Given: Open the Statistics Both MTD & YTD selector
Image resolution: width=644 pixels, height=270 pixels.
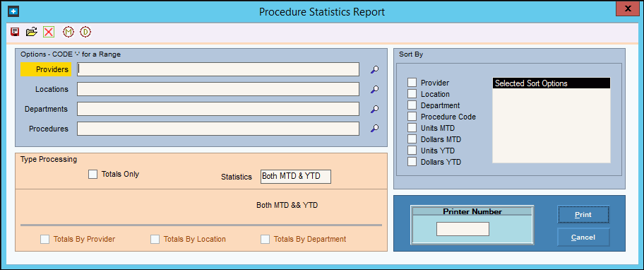Looking at the screenshot, I should point(296,176).
